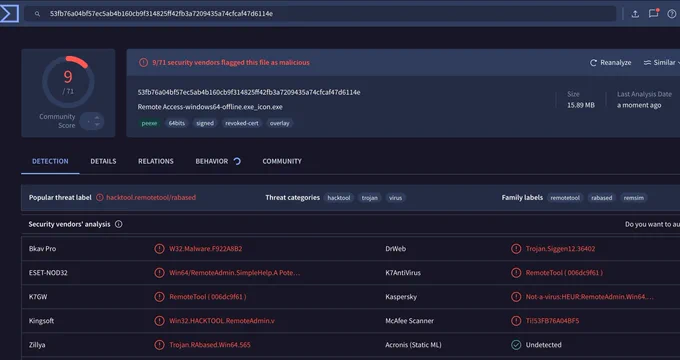Screen dimensions: 680x360
Task: Switch to the BEHAVIOR tab
Action: [x=212, y=161]
